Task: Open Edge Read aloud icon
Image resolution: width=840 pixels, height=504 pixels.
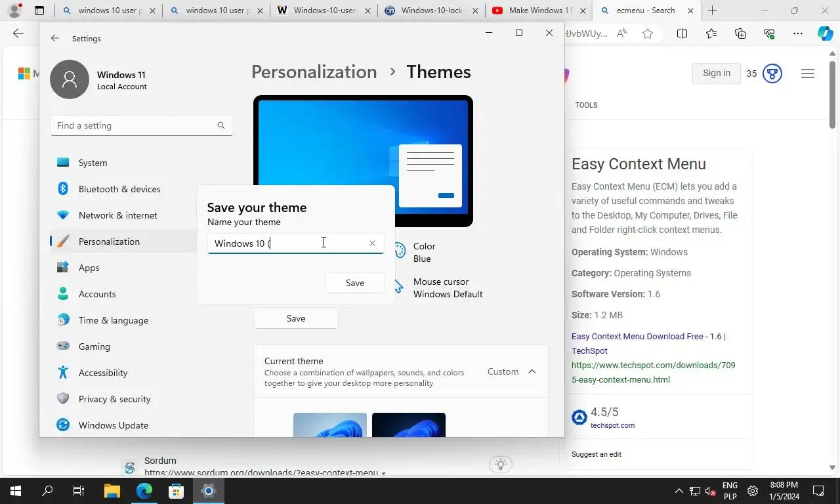Action: (x=621, y=33)
